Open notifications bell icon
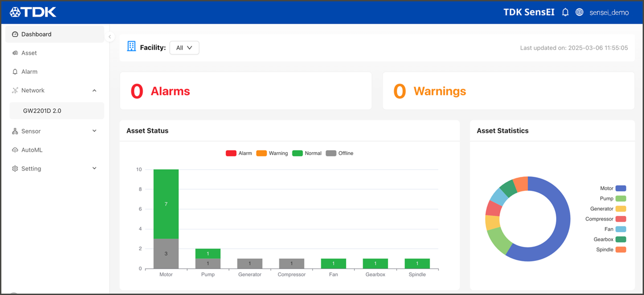Viewport: 644px width, 295px height. click(566, 12)
